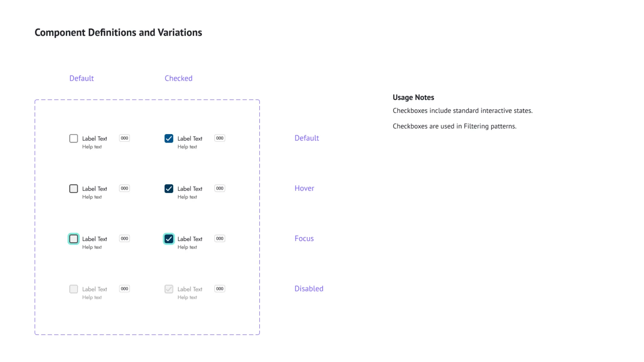Click the focused unchecked checkbox with teal ring
The height and width of the screenshot is (362, 644).
tap(73, 239)
